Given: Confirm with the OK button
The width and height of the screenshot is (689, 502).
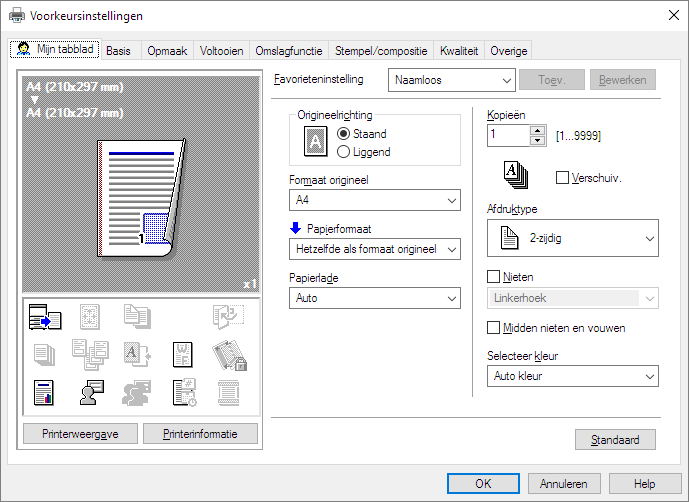Looking at the screenshot, I should pyautogui.click(x=483, y=484).
